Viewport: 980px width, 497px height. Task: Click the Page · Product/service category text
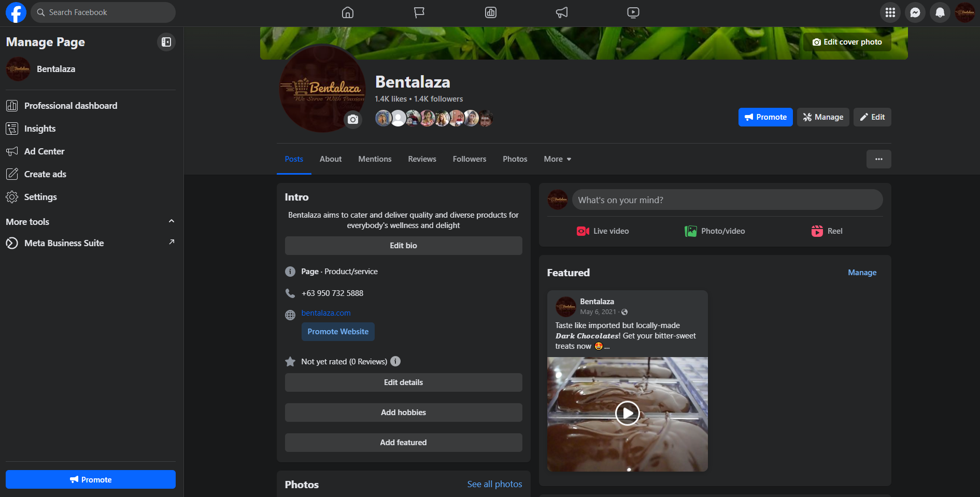[339, 272]
